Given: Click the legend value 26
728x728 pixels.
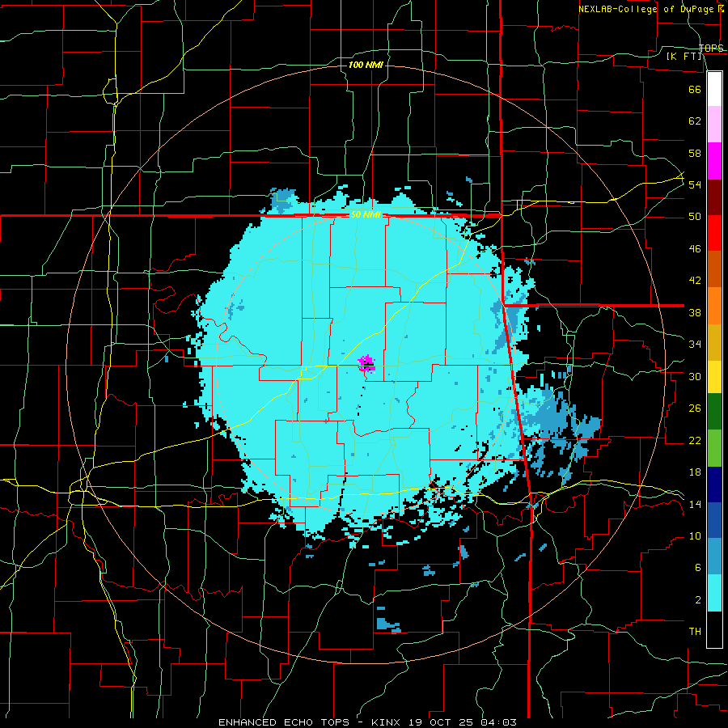Looking at the screenshot, I should pyautogui.click(x=695, y=408).
